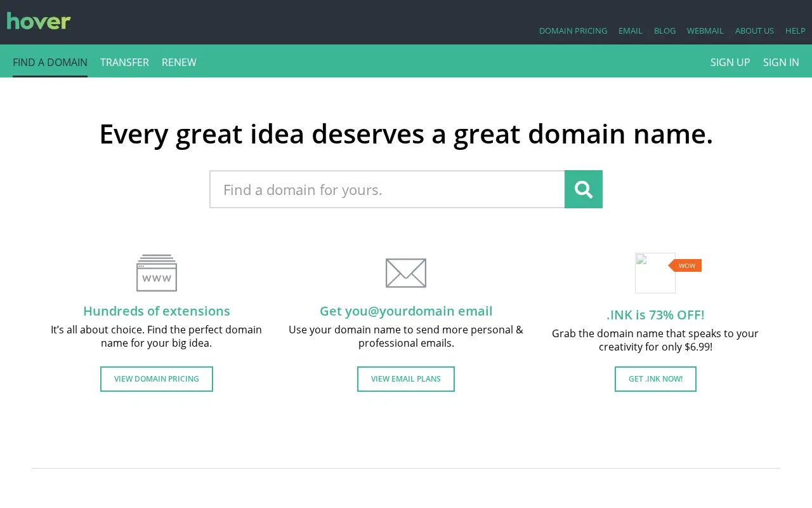Click the .INK promo image
The height and width of the screenshot is (508, 812).
(655, 273)
